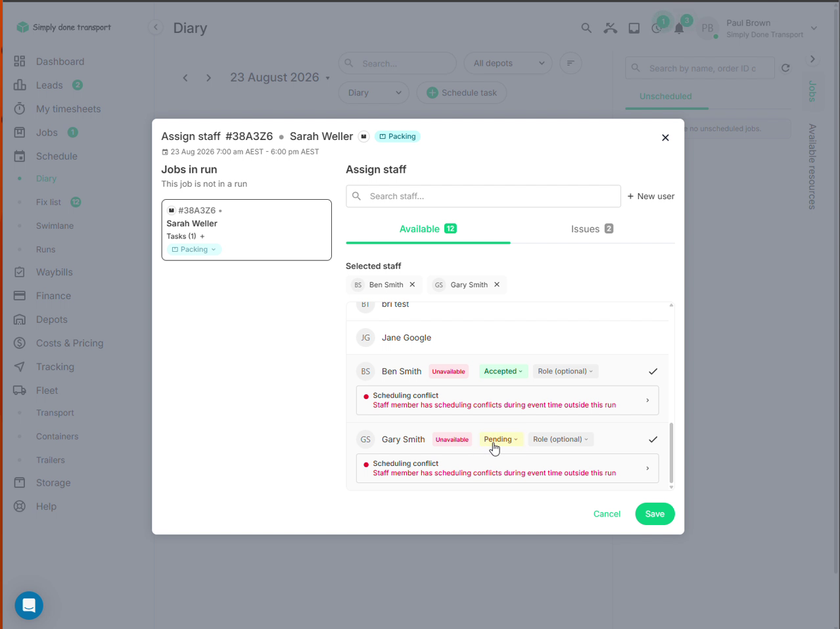
Task: Open My timesheets clock icon
Action: click(x=20, y=109)
